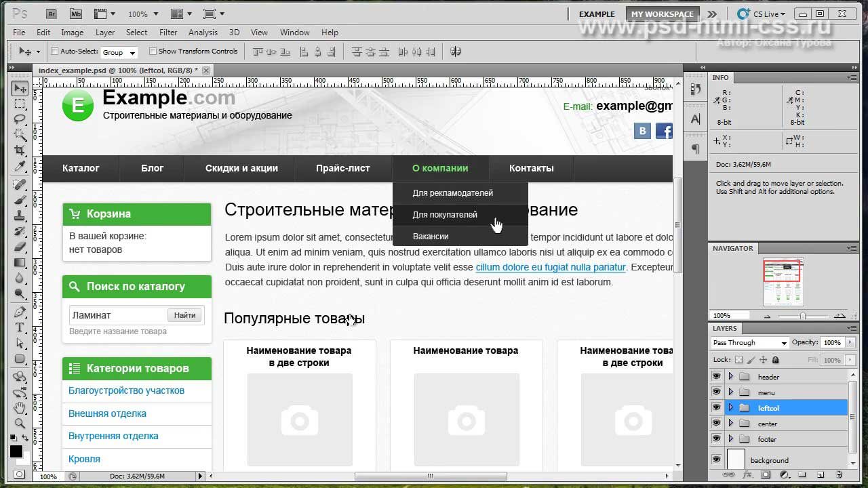Image resolution: width=868 pixels, height=488 pixels.
Task: Select the Crop tool
Action: (x=20, y=150)
